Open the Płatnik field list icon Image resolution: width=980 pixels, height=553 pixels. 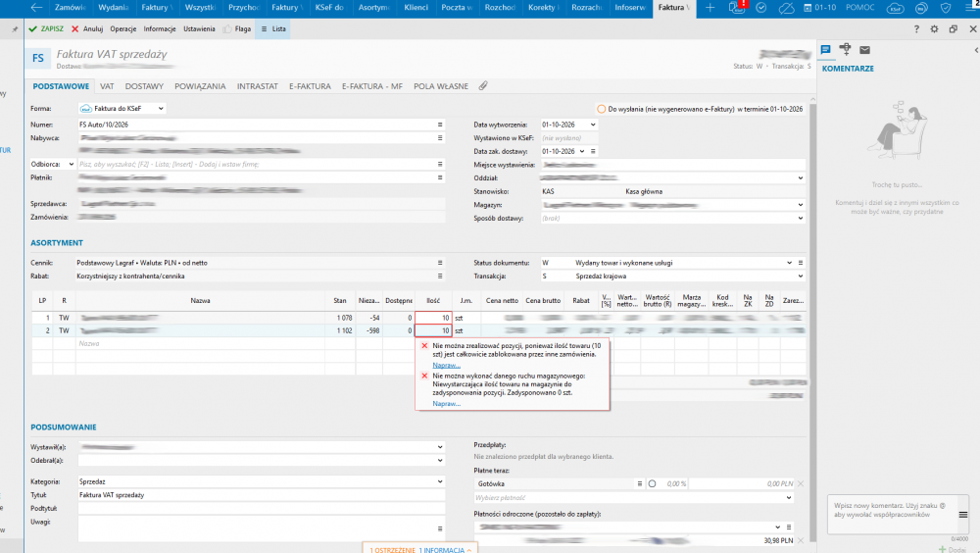point(440,177)
